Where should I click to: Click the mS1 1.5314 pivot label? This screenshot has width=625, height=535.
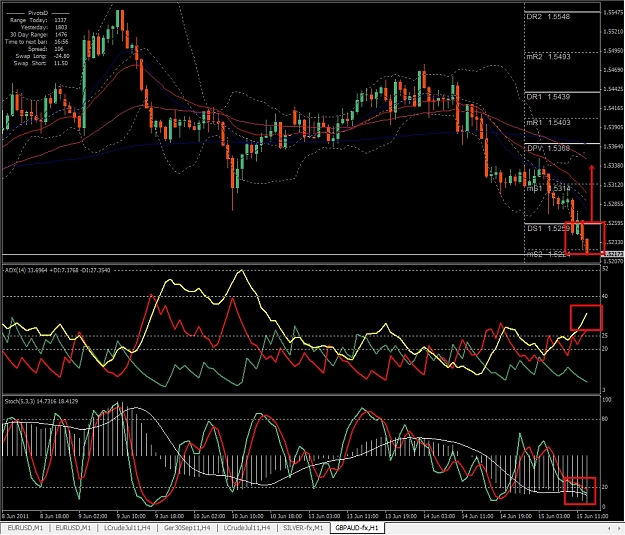click(x=548, y=188)
